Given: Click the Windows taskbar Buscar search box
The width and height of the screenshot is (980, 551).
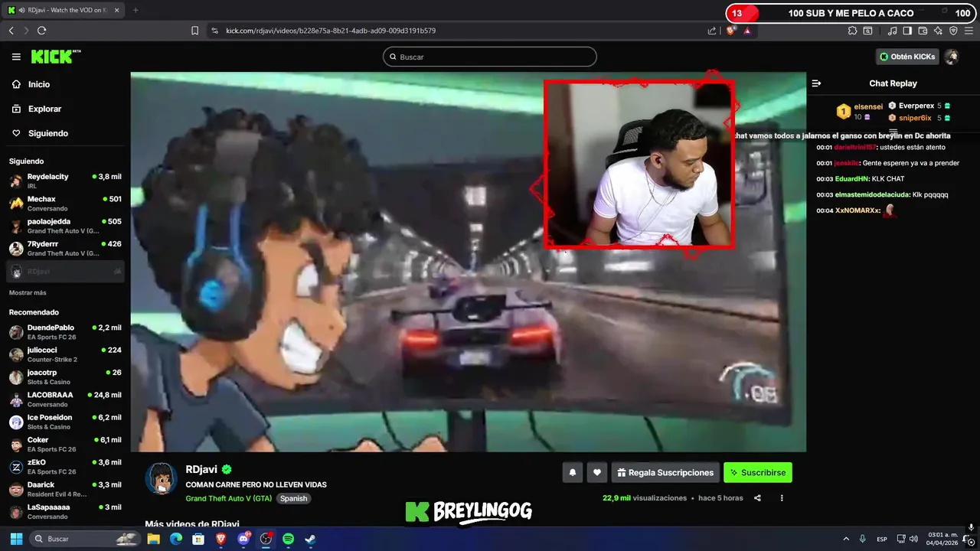Looking at the screenshot, I should pyautogui.click(x=84, y=539).
